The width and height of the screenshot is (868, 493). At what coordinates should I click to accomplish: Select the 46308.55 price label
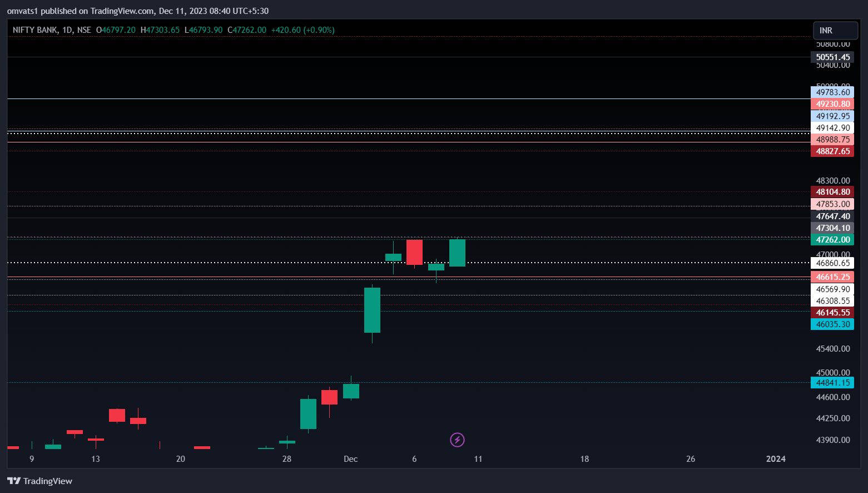[832, 301]
